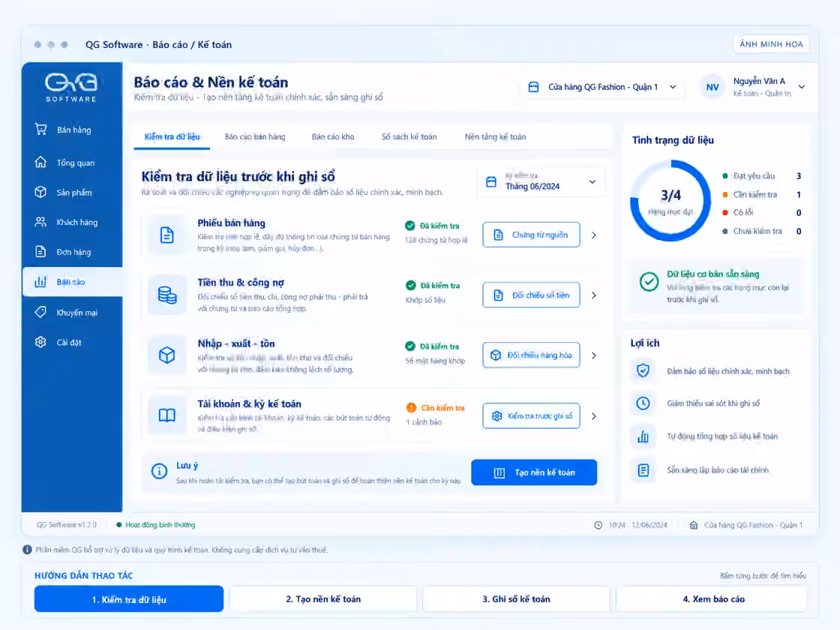Image resolution: width=840 pixels, height=630 pixels.
Task: Switch to Báo cáo kho tab
Action: pos(333,136)
